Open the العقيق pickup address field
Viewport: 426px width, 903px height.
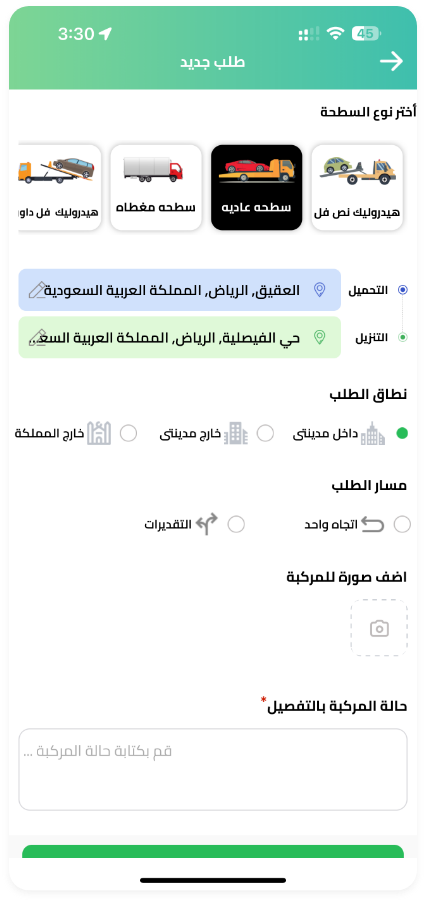coord(180,290)
